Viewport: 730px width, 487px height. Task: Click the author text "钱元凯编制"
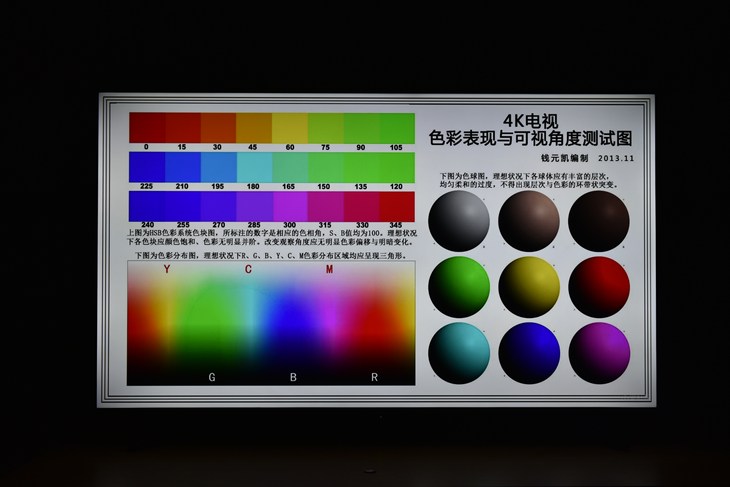564,158
